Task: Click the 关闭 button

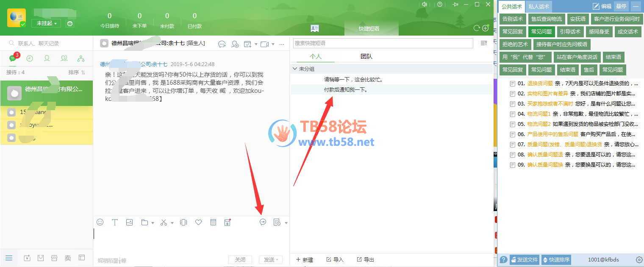Action: pos(240,260)
